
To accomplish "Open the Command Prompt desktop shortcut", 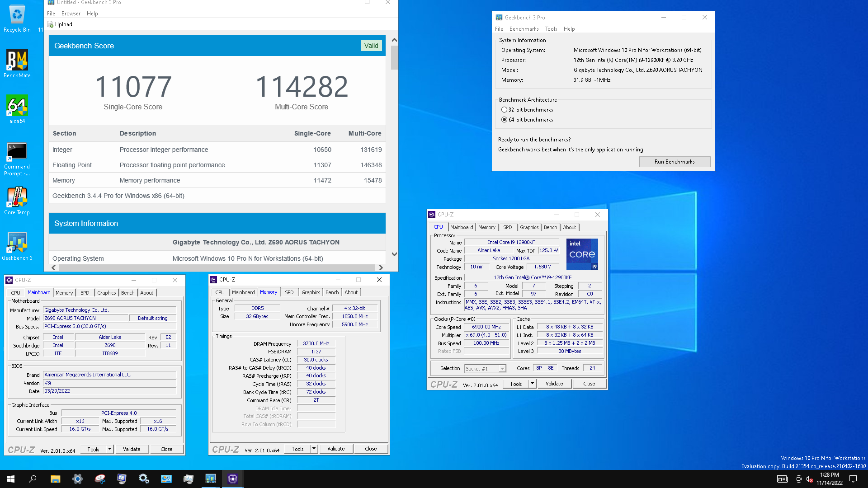I will point(17,158).
